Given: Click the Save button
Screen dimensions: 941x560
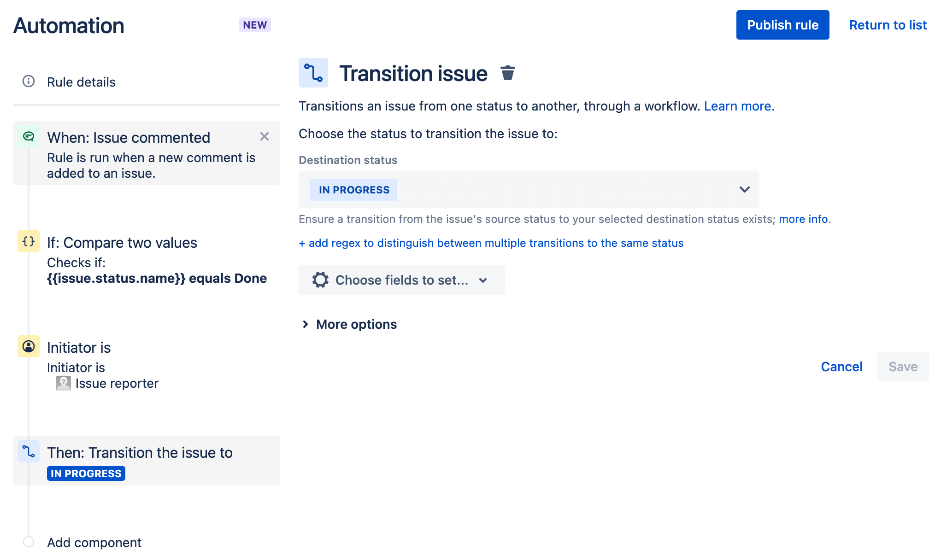Looking at the screenshot, I should pyautogui.click(x=902, y=366).
